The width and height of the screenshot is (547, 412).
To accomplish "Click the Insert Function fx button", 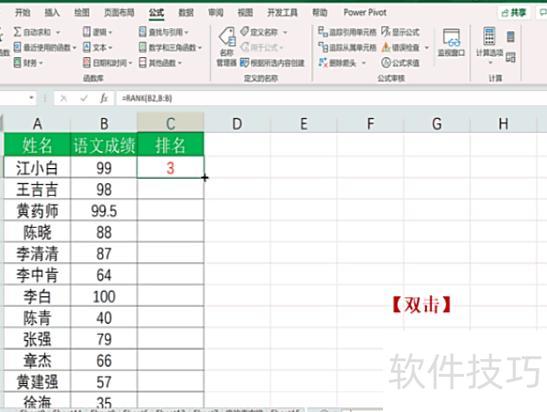I will pyautogui.click(x=104, y=98).
